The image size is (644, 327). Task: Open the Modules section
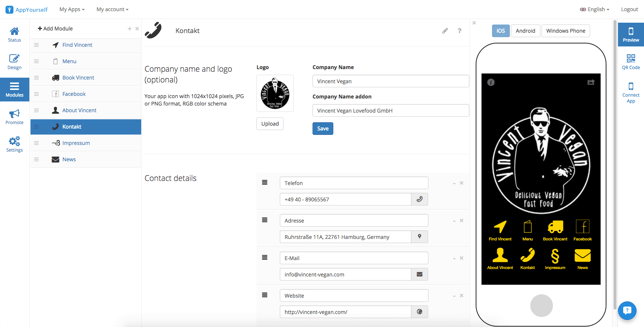[14, 90]
